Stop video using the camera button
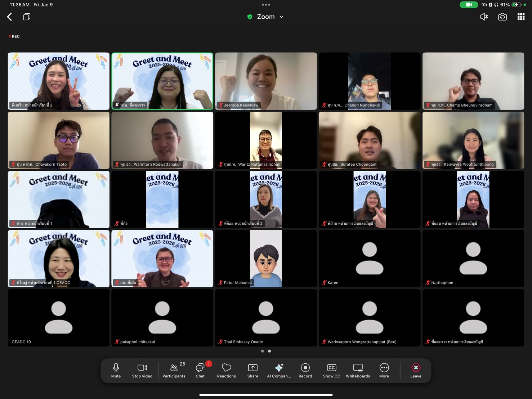This screenshot has width=532, height=399. point(142,370)
